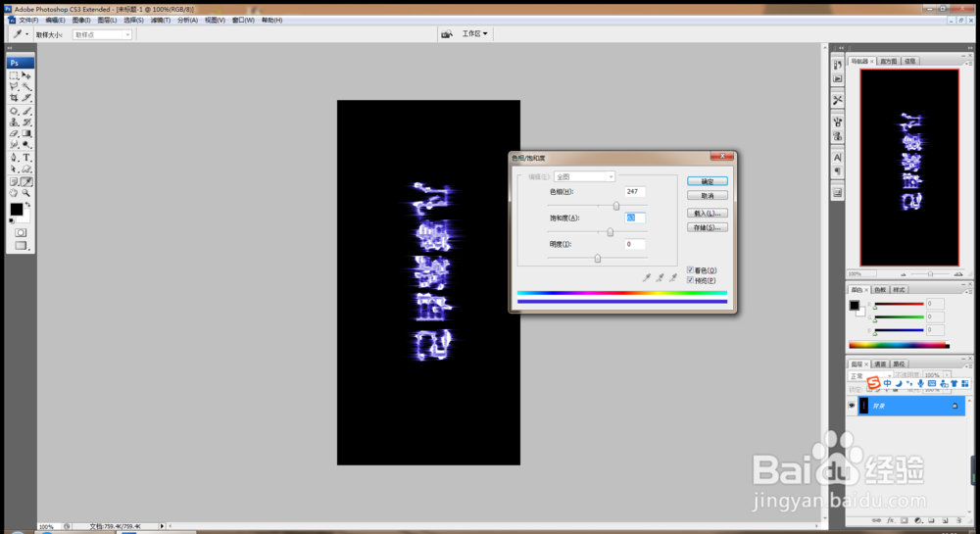This screenshot has height=534, width=980.
Task: Hide the 背景 layer eye icon
Action: [852, 406]
